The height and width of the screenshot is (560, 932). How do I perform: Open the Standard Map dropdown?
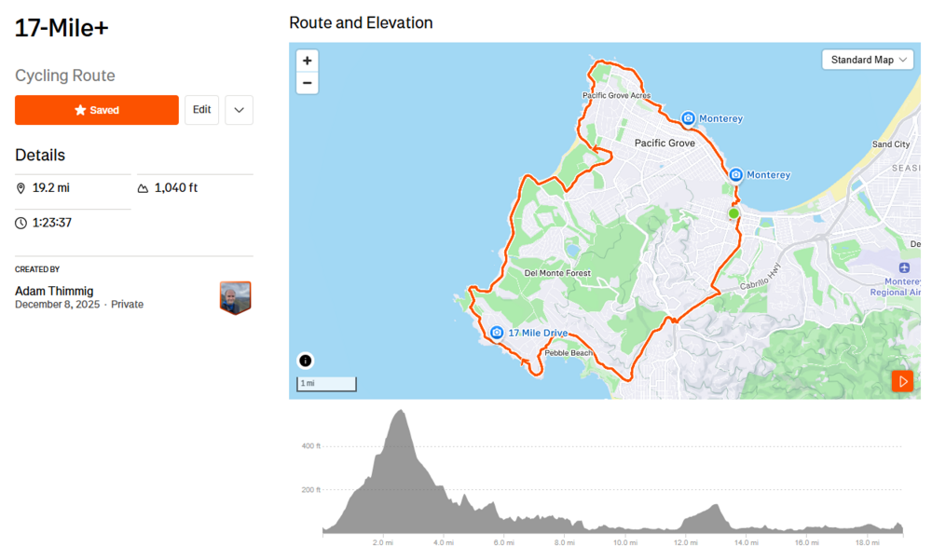point(869,60)
